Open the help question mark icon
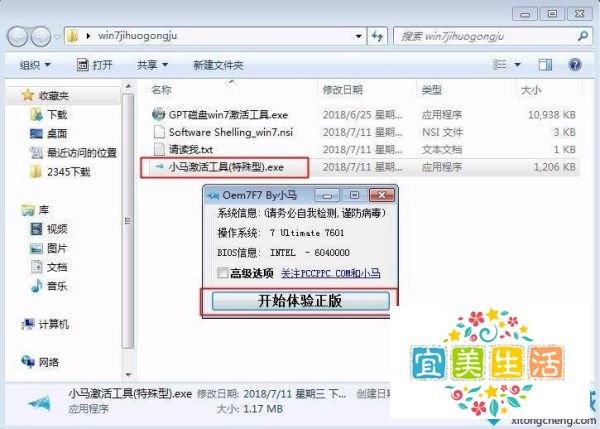 [575, 65]
